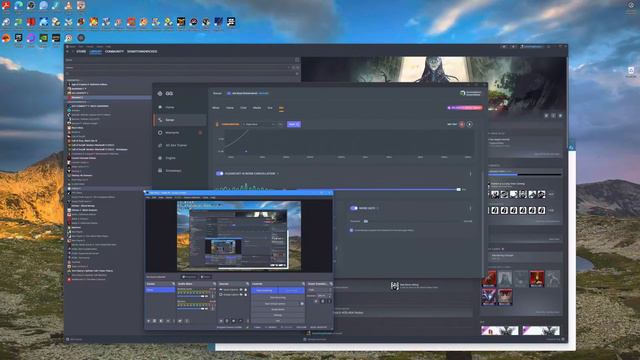Click the purple Save button in Sonar

click(293, 124)
